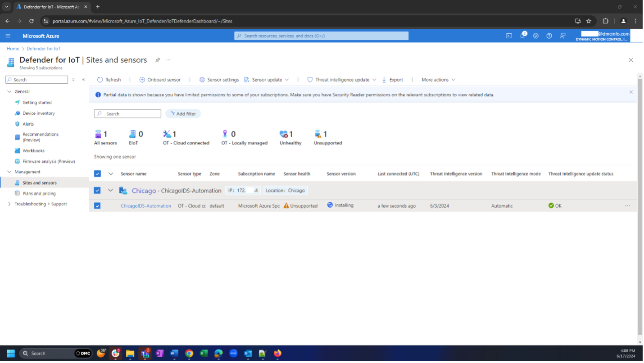644x363 pixels.
Task: Collapse the Management section
Action: pos(9,172)
